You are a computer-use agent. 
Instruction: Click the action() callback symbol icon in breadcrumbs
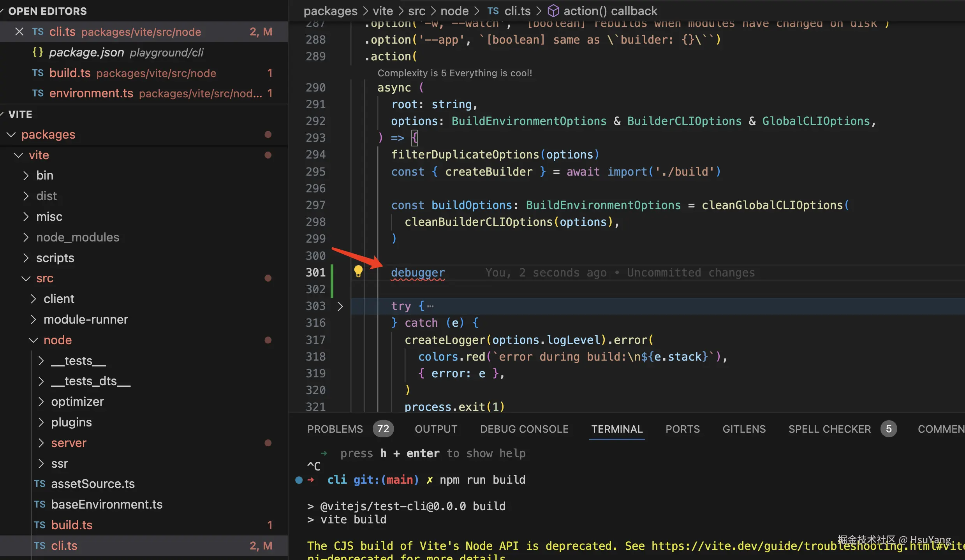553,11
